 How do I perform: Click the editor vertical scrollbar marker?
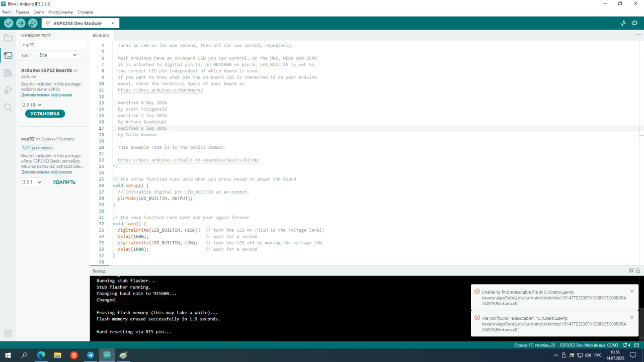[x=641, y=134]
